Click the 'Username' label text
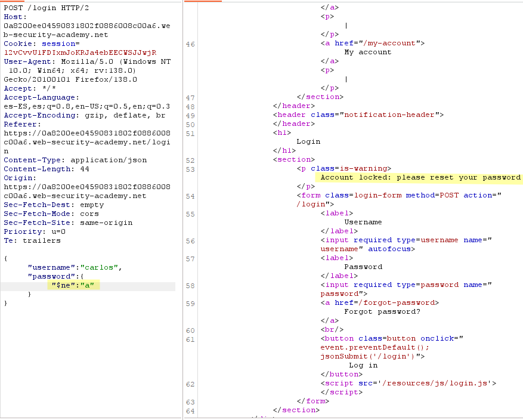 (363, 222)
